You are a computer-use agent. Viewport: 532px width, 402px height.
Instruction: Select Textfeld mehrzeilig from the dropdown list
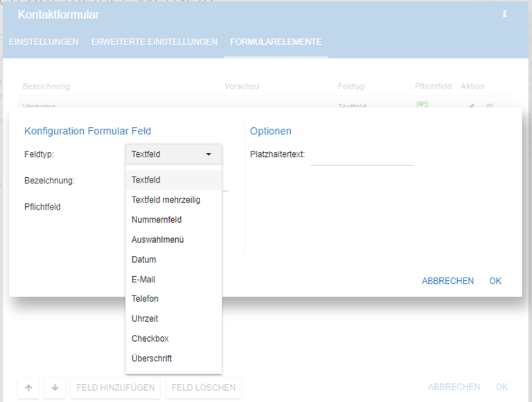click(166, 200)
